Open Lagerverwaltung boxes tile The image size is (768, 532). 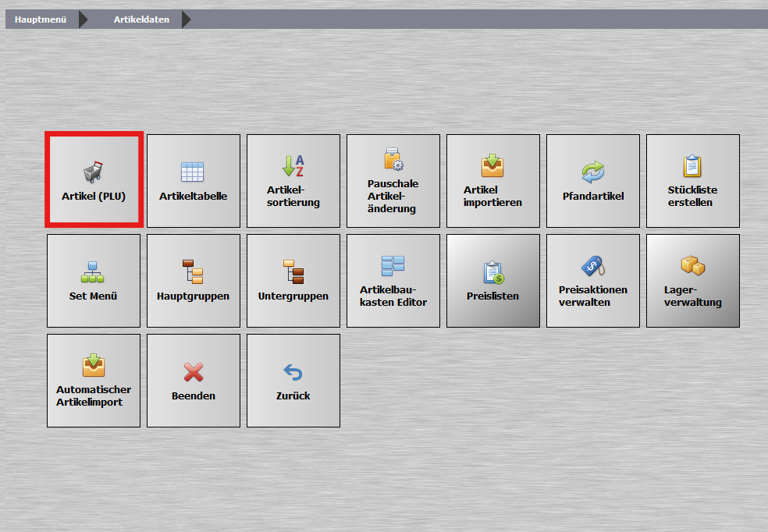[693, 280]
